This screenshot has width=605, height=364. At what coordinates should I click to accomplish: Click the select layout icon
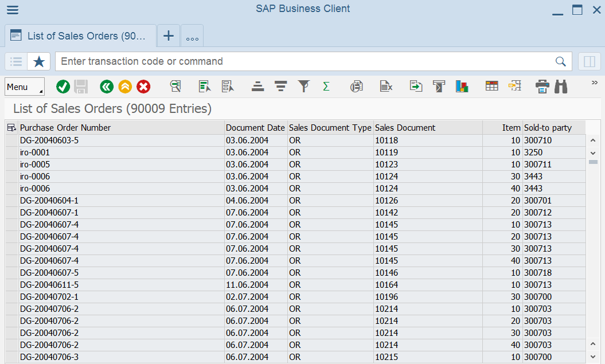[515, 85]
